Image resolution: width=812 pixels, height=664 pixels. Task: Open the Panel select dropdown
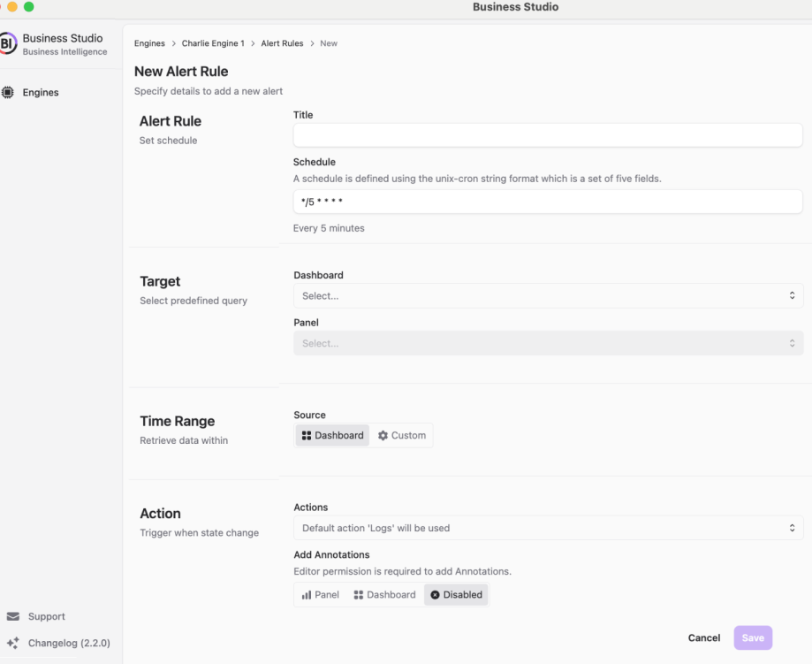[549, 343]
